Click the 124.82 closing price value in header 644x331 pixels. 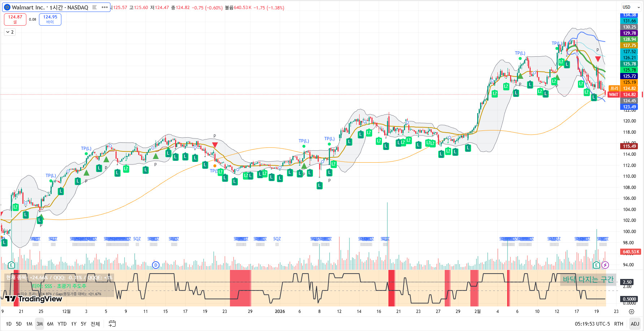coord(183,8)
